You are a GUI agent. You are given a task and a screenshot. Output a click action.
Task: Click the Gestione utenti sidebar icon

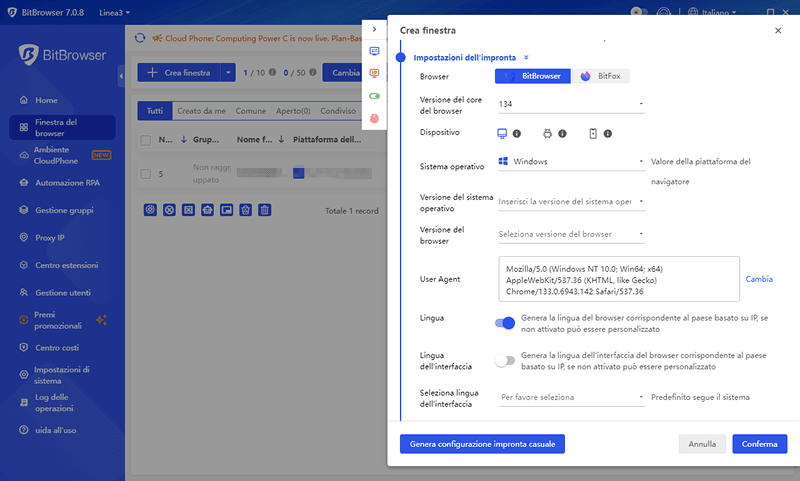click(x=23, y=292)
